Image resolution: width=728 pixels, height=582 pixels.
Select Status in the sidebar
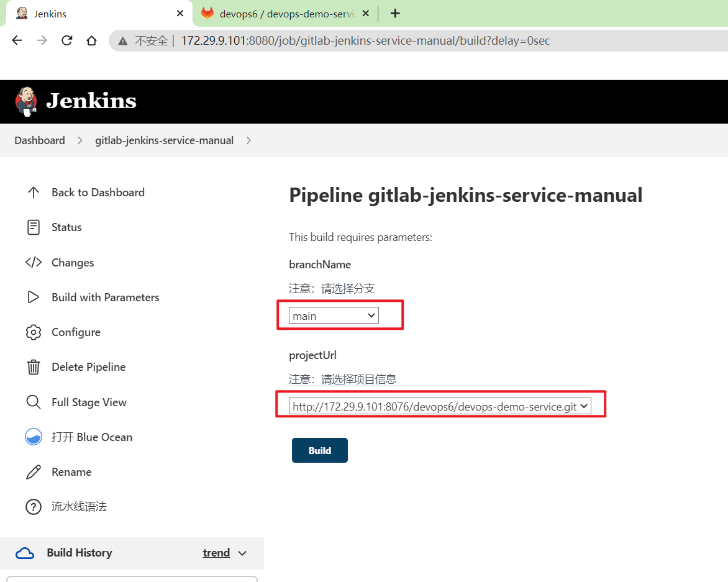pos(66,227)
